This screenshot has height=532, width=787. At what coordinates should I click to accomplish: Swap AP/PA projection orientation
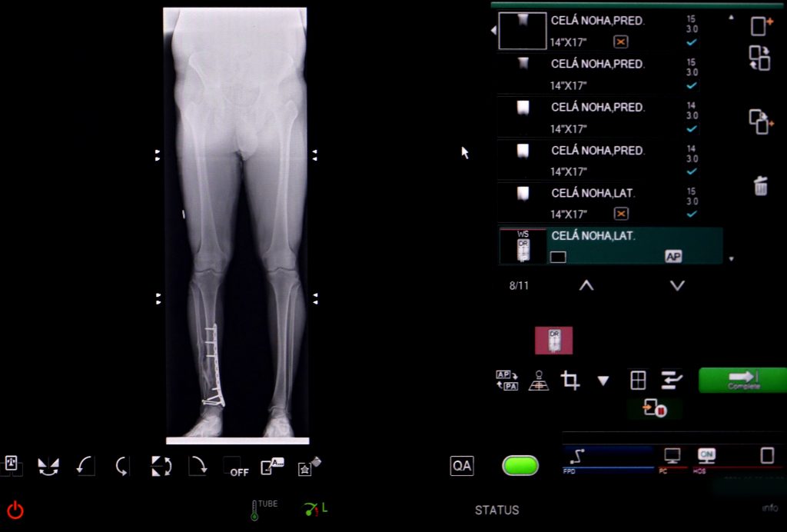(x=506, y=380)
